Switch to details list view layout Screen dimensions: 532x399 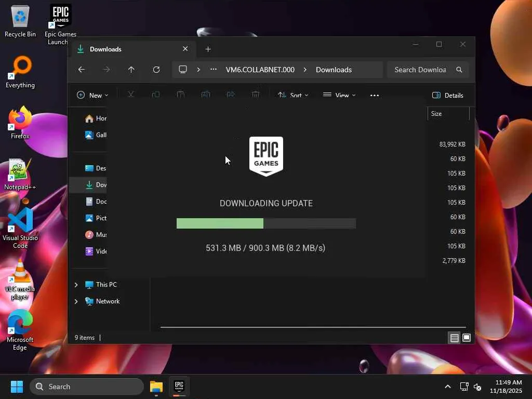point(454,338)
